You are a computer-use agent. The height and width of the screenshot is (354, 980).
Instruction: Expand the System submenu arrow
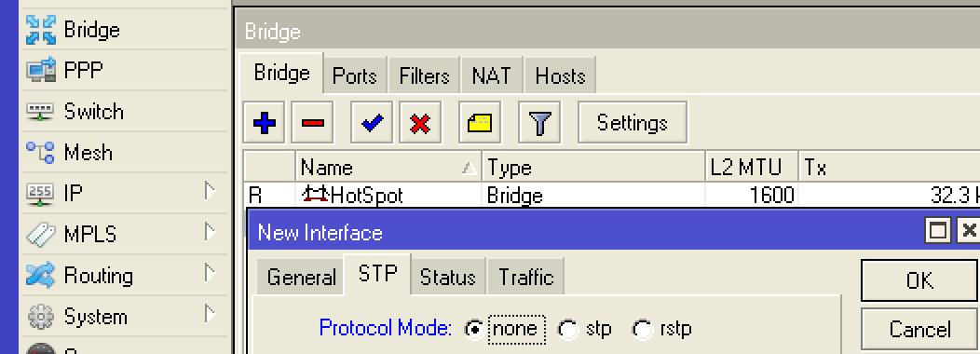211,314
